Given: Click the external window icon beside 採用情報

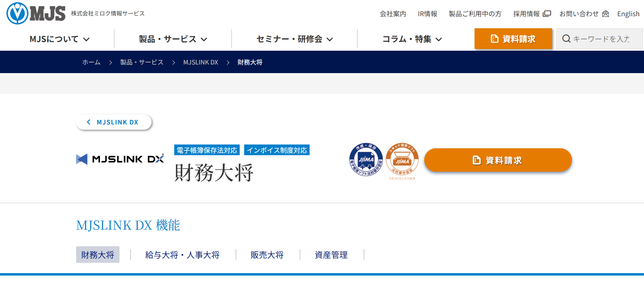Looking at the screenshot, I should click(x=547, y=14).
